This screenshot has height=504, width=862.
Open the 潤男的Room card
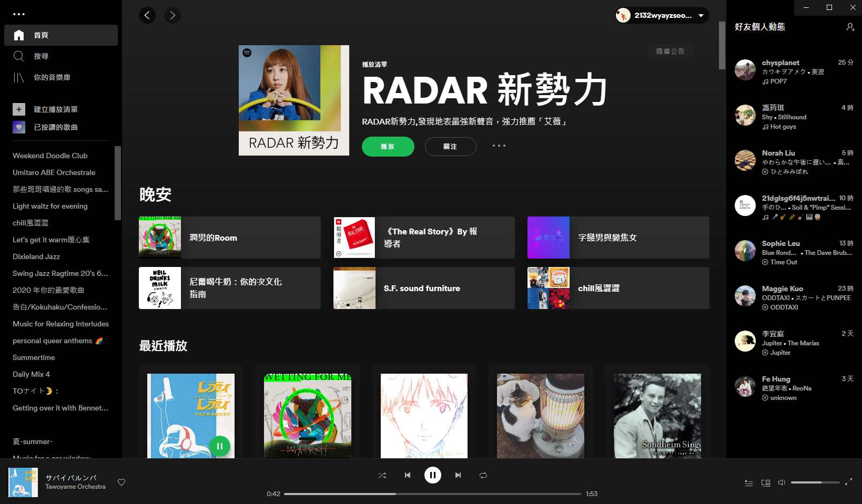[x=230, y=238]
